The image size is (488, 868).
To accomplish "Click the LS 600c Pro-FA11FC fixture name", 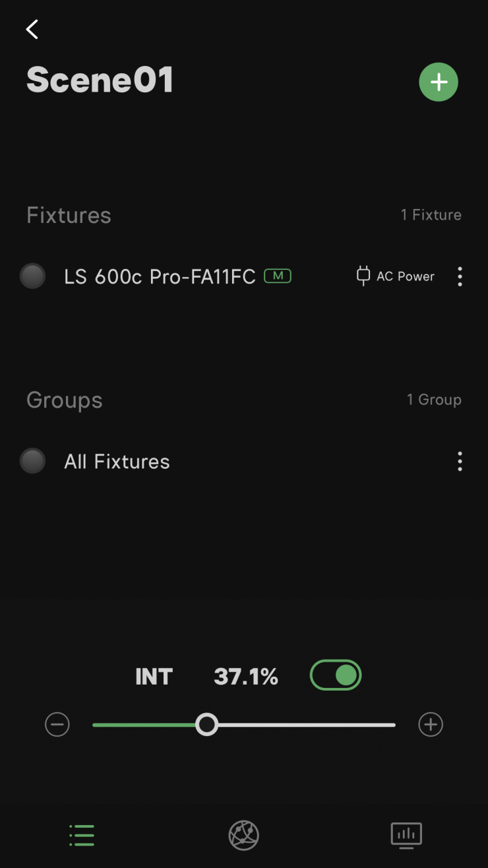I will click(x=160, y=276).
